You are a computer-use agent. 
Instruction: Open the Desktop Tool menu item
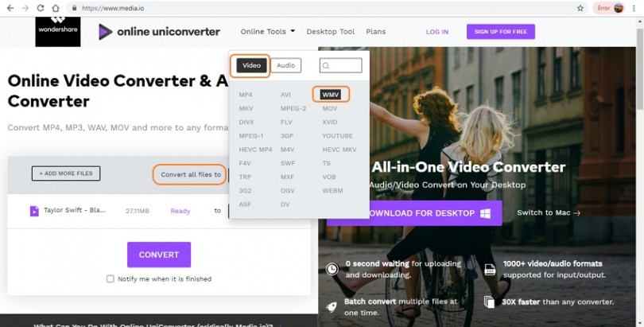point(330,31)
